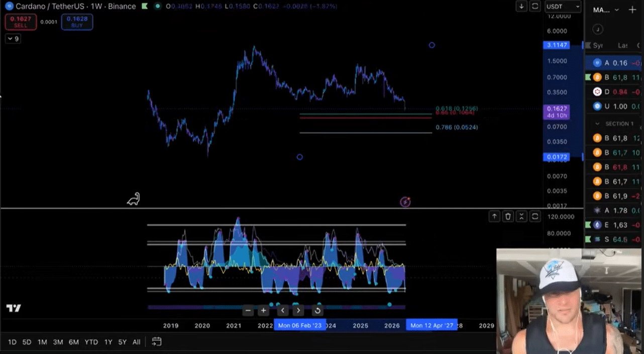Select the All time range
The height and width of the screenshot is (354, 644).
click(x=136, y=342)
